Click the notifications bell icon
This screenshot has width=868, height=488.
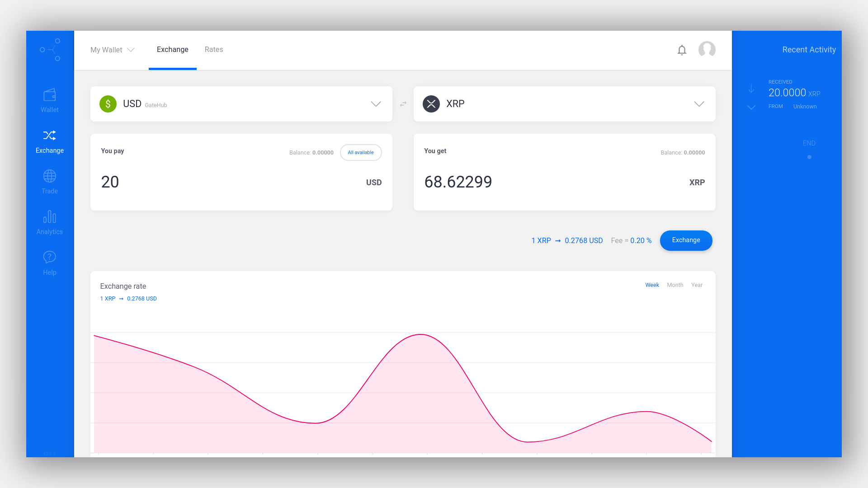[x=682, y=49]
